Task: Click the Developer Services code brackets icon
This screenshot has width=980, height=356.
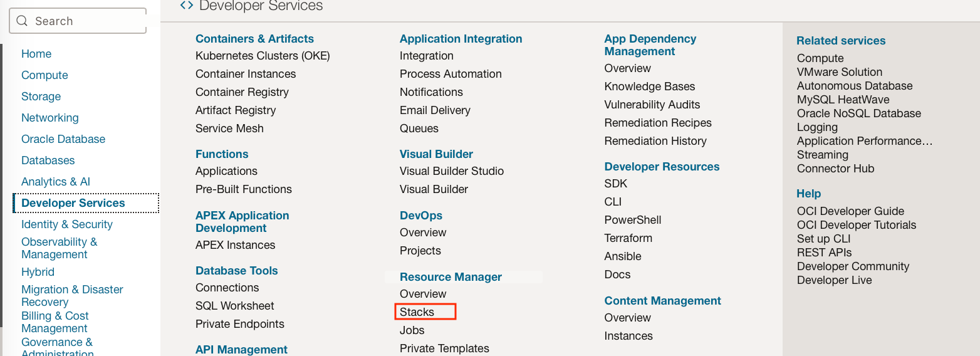Action: click(x=186, y=6)
